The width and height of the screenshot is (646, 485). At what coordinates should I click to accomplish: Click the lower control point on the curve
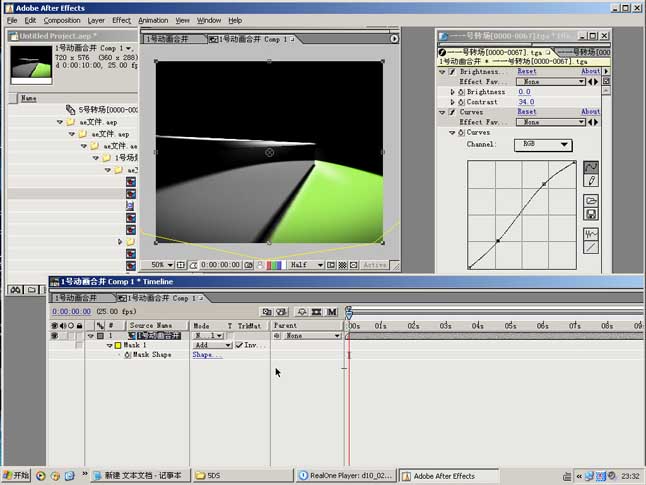(x=498, y=241)
